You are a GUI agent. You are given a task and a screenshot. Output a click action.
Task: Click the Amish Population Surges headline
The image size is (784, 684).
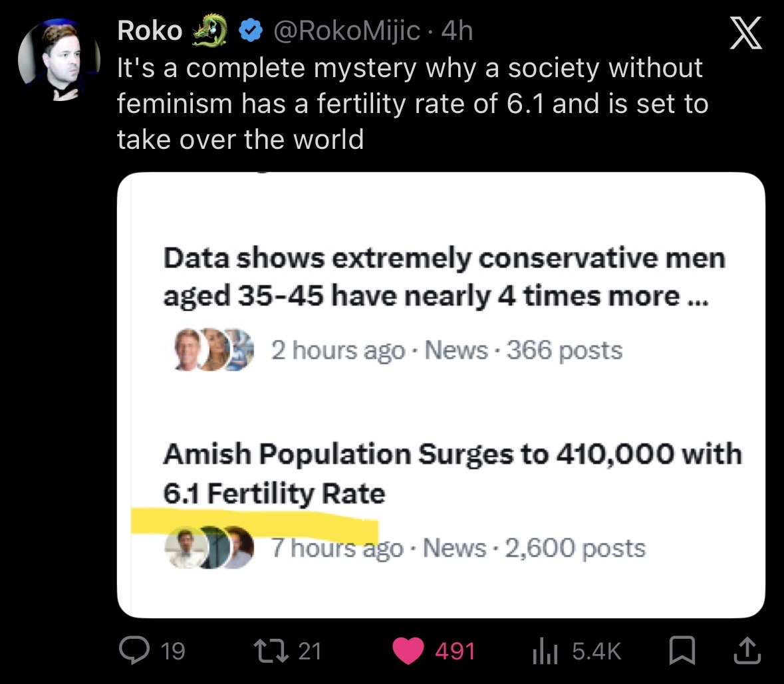tap(452, 473)
